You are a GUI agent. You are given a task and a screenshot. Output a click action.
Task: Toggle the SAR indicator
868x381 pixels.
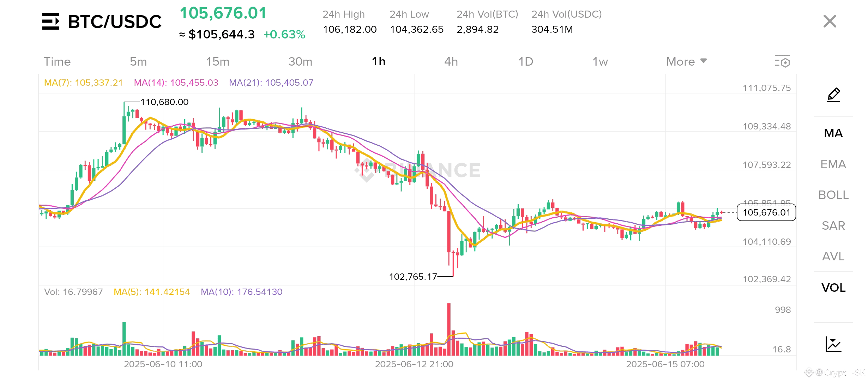(833, 225)
